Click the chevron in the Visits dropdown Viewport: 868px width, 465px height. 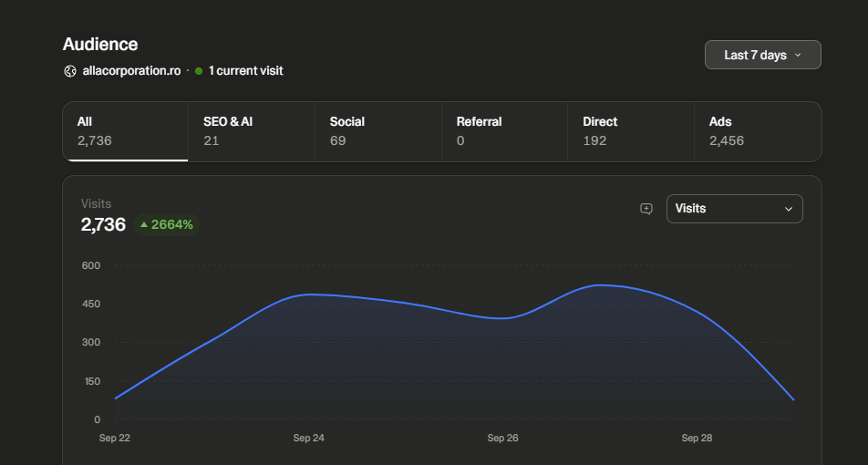point(789,209)
